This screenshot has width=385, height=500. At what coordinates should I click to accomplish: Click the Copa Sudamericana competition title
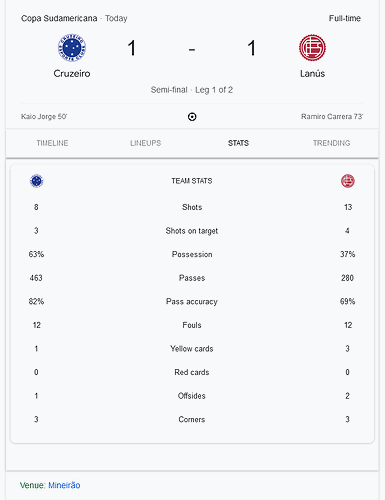(59, 18)
